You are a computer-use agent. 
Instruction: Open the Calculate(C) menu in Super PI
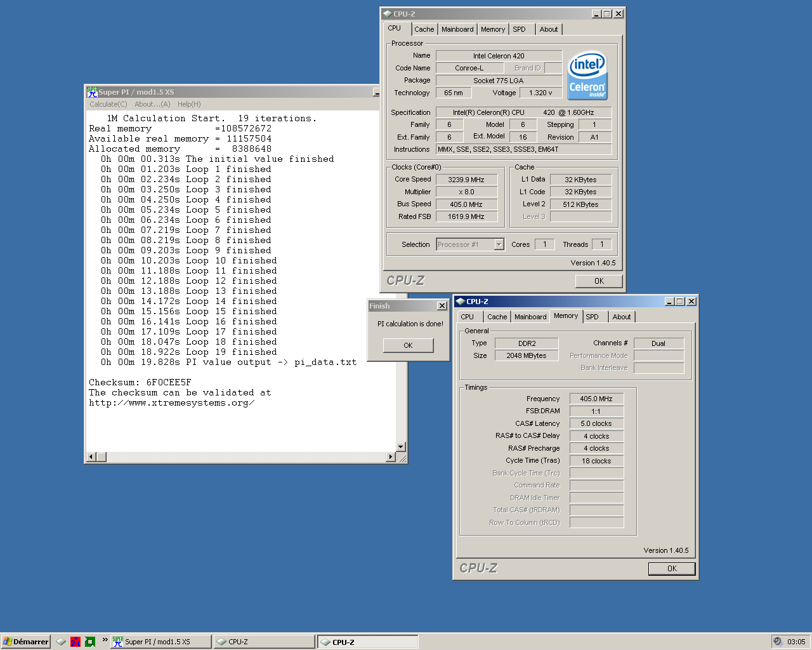tap(108, 104)
